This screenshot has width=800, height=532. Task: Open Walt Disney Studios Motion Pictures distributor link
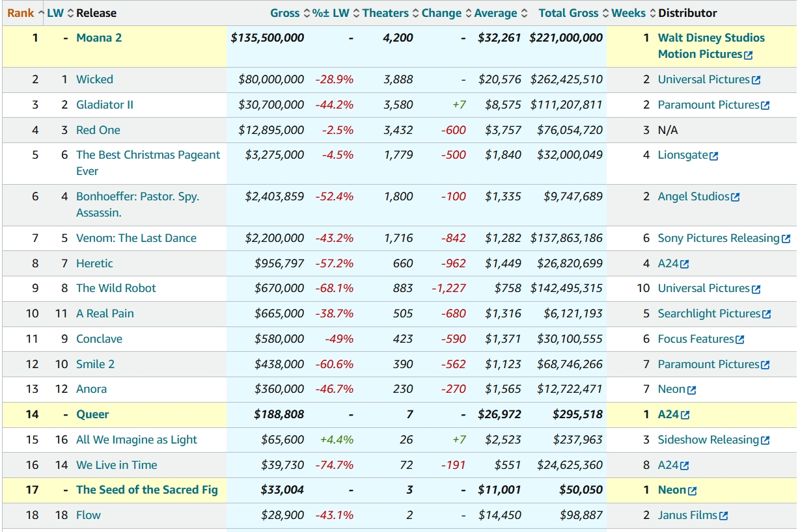click(711, 46)
